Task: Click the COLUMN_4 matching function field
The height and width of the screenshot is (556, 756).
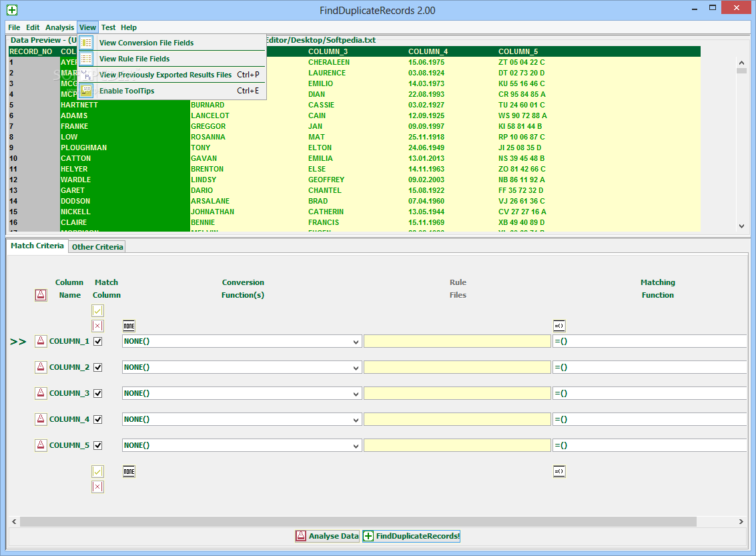Action: (649, 420)
